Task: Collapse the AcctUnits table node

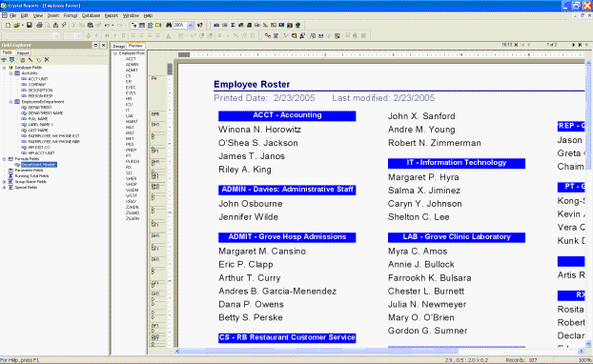Action: point(10,73)
